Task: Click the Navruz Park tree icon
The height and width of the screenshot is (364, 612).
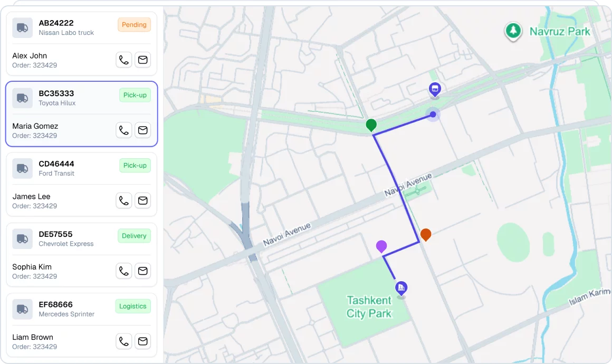Action: click(x=512, y=31)
